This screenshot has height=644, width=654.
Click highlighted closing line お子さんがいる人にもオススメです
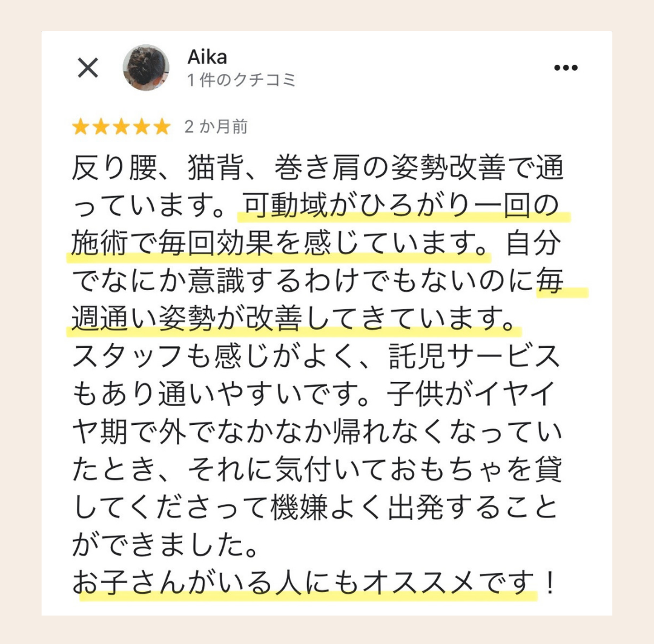[303, 583]
